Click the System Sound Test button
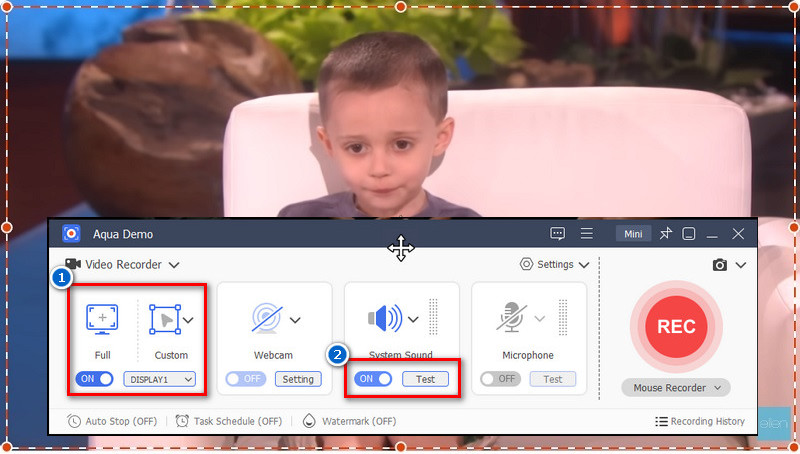This screenshot has width=800, height=454. (425, 379)
